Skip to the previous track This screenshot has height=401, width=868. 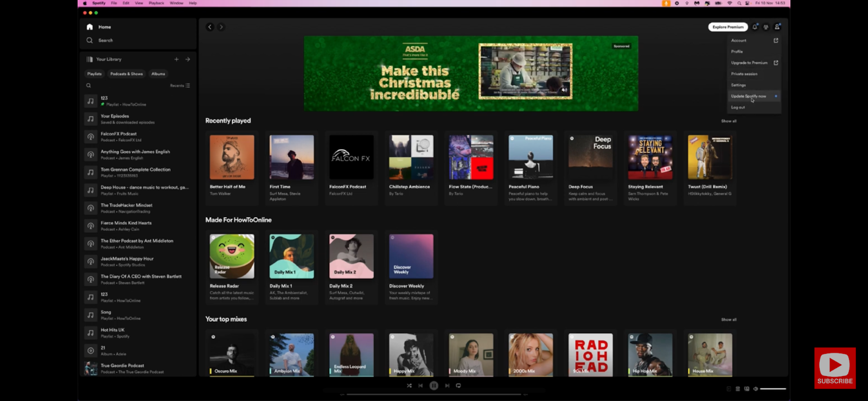[x=420, y=386]
